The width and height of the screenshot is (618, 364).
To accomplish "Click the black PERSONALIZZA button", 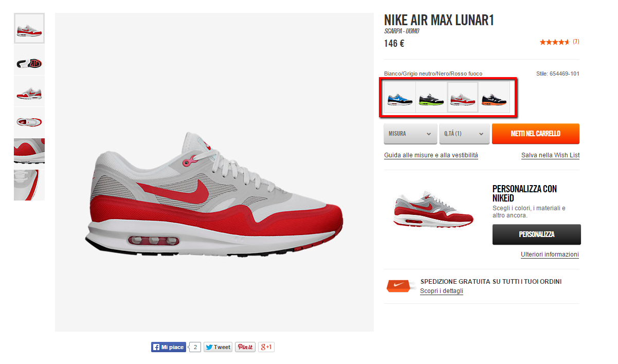I will (537, 234).
